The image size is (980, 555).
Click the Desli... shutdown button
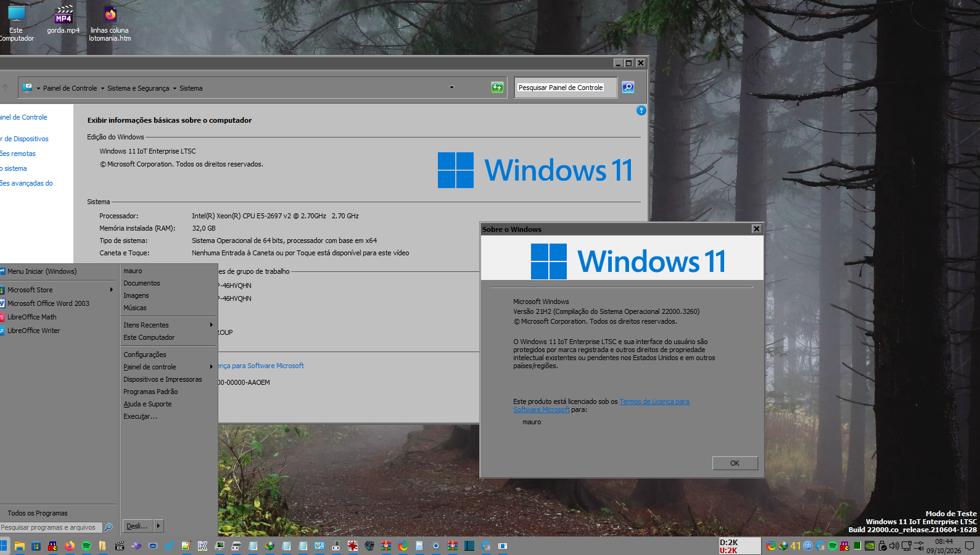[x=138, y=526]
